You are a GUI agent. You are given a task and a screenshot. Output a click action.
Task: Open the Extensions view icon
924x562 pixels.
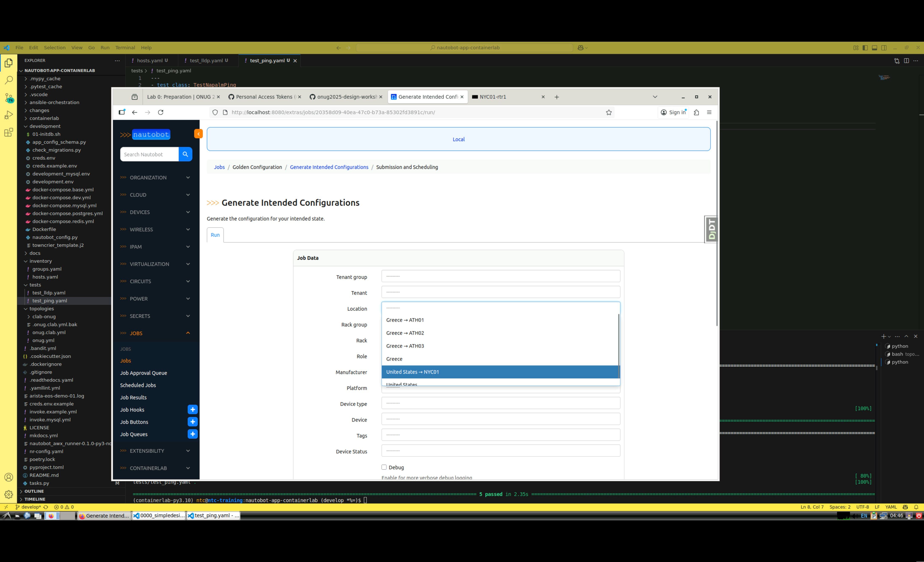[9, 132]
